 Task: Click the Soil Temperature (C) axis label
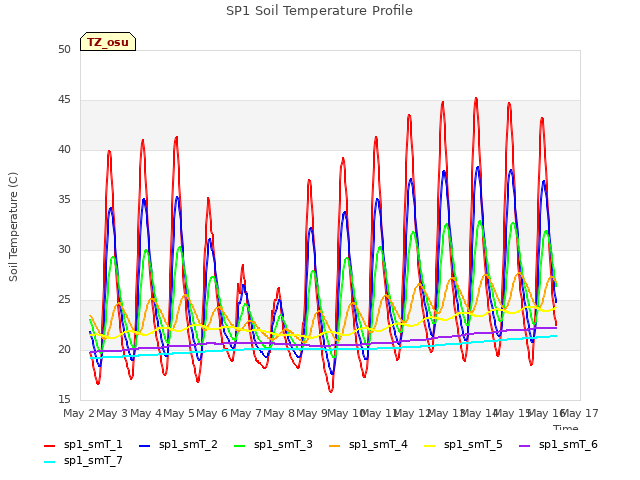(13, 227)
